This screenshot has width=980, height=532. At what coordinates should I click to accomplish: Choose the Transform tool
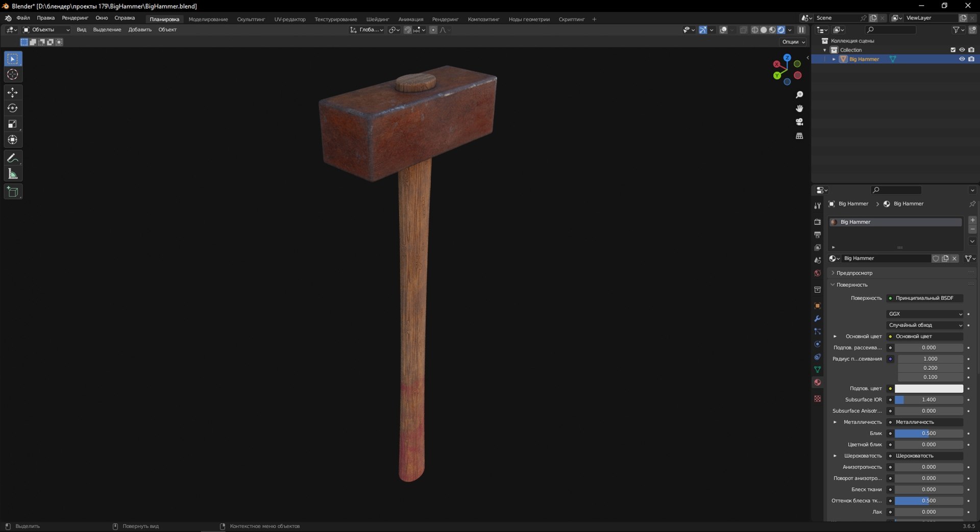pyautogui.click(x=13, y=140)
